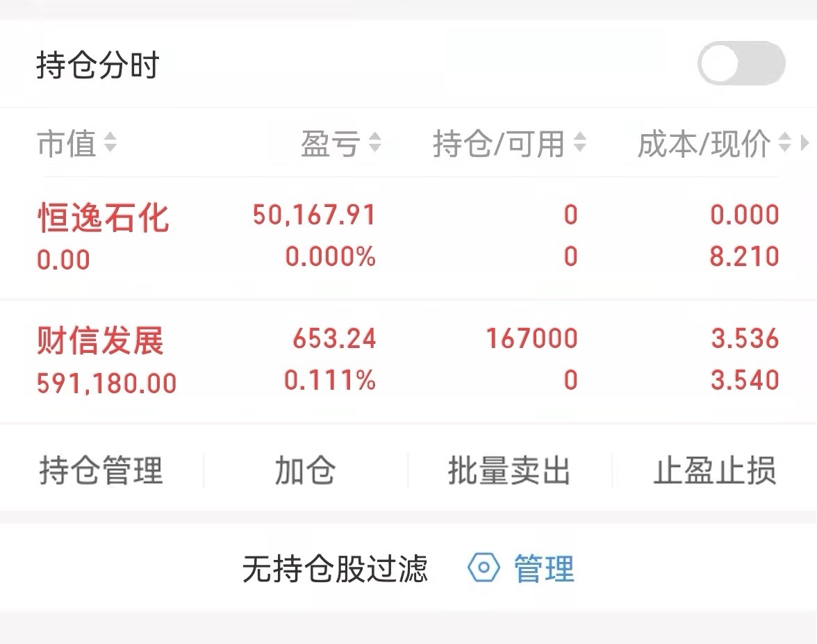
Task: Select 财信发展 current price 3.540
Action: [745, 380]
